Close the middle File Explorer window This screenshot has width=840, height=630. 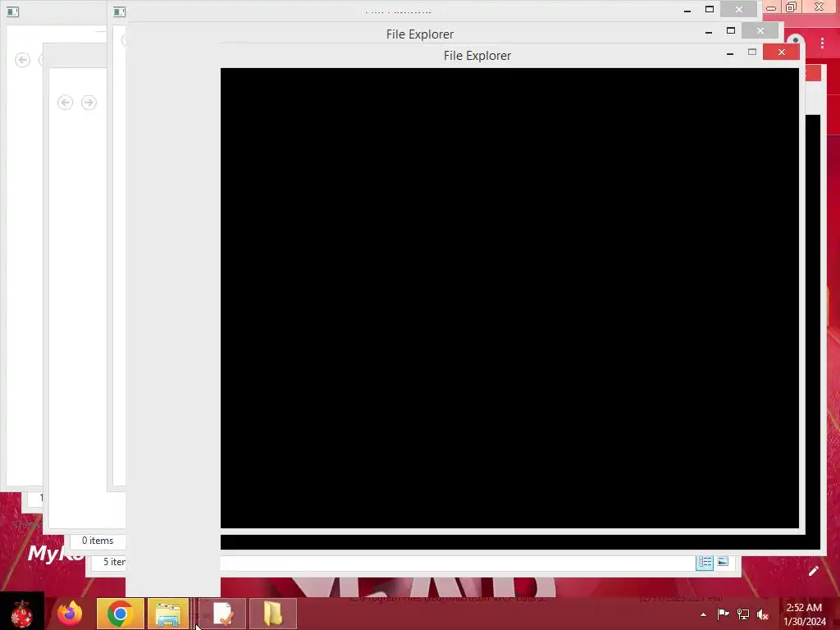coord(760,30)
